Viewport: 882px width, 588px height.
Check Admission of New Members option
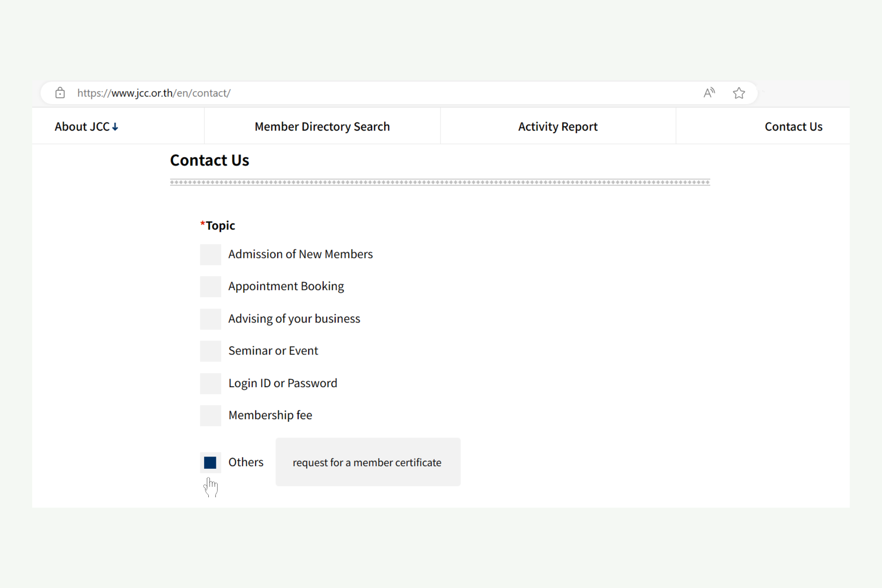tap(210, 255)
